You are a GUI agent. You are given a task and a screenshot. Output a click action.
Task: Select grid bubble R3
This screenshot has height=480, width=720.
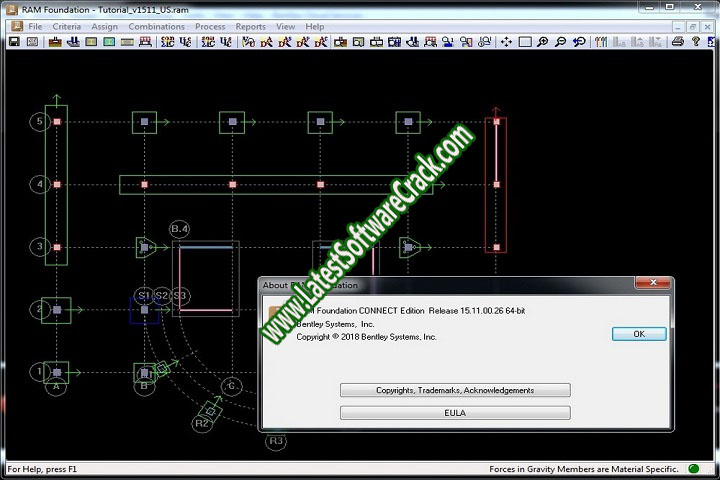[276, 441]
